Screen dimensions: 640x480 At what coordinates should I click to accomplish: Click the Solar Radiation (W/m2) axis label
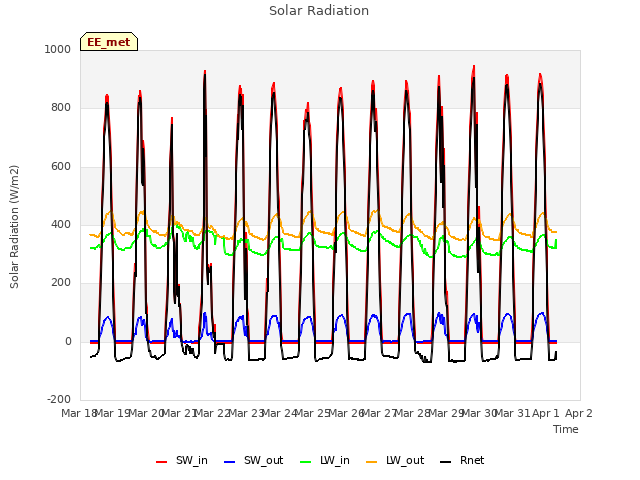click(14, 227)
